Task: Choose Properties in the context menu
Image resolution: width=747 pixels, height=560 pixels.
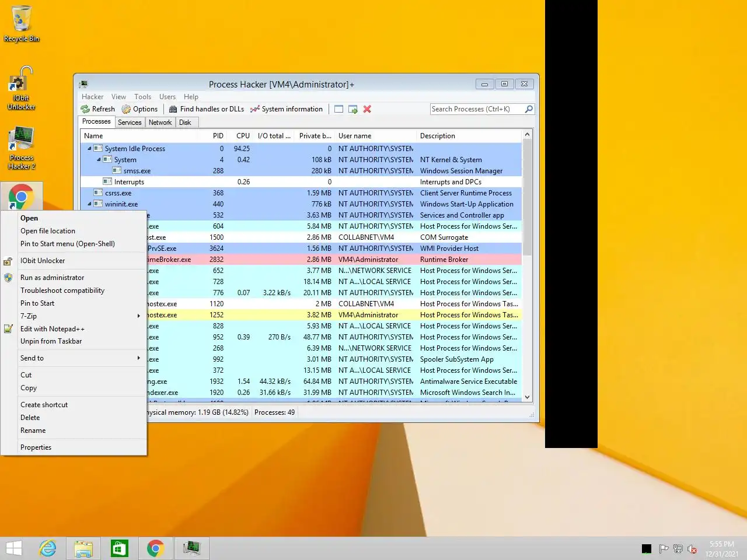Action: point(74,447)
